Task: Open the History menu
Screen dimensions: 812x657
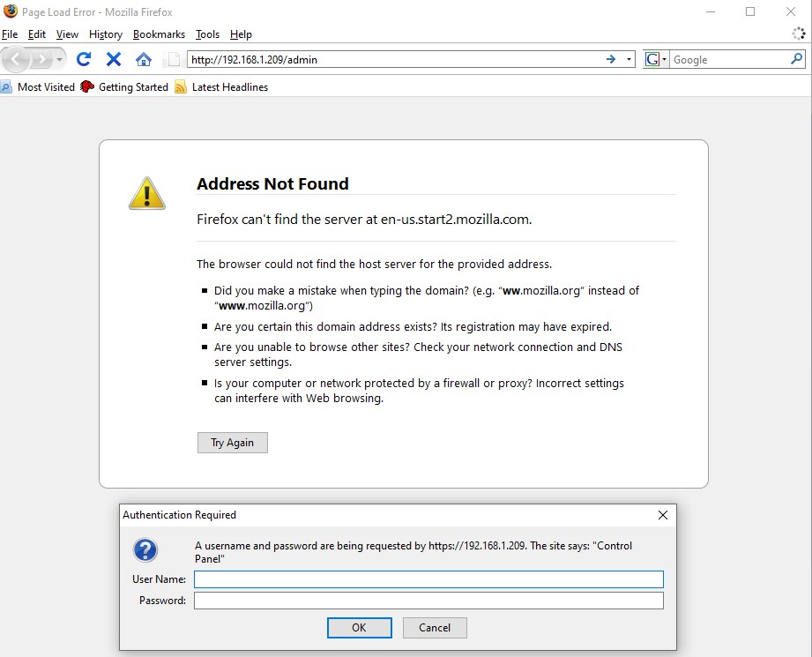Action: point(106,34)
